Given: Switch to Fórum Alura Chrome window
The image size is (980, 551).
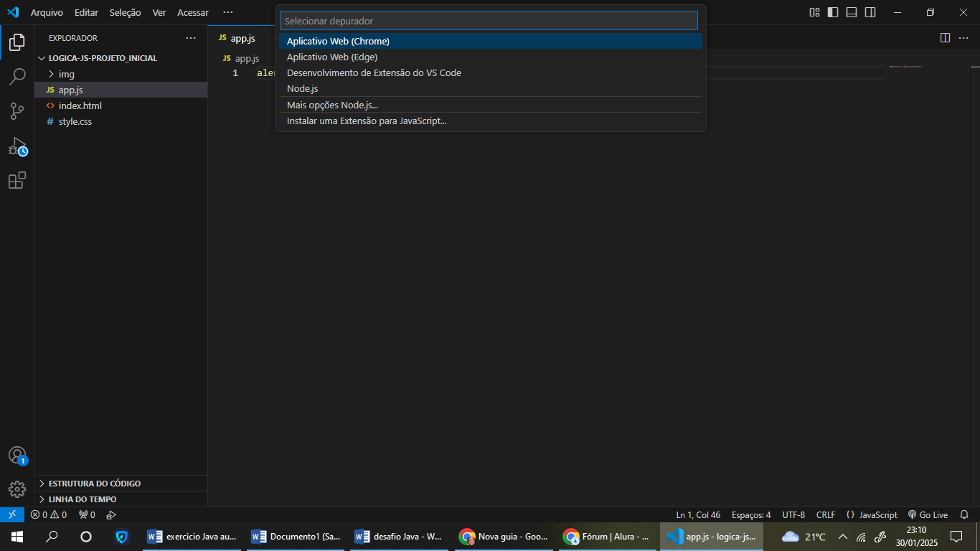Looking at the screenshot, I should 608,537.
